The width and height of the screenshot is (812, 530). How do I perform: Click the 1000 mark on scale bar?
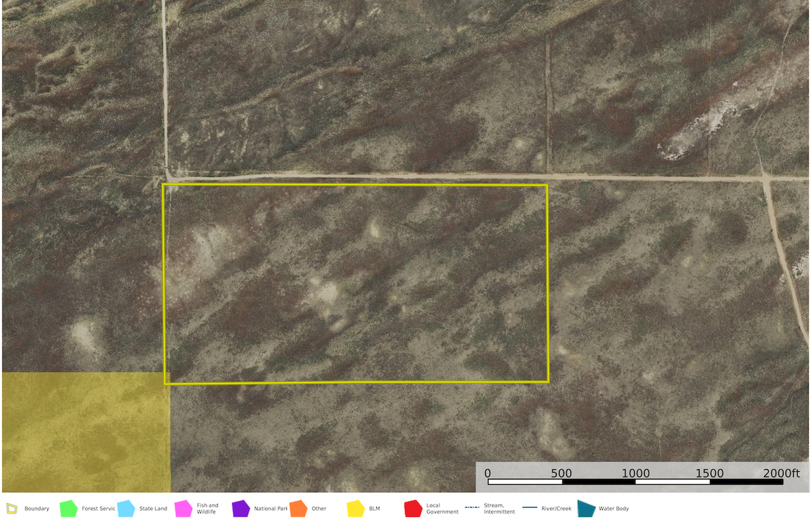635,474
